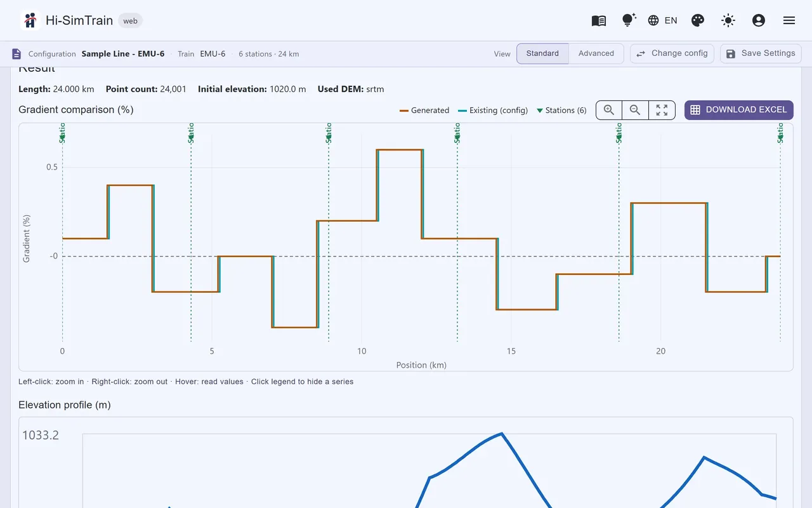Click the web badge next to title
Screen dimensions: 812x508
pyautogui.click(x=130, y=21)
